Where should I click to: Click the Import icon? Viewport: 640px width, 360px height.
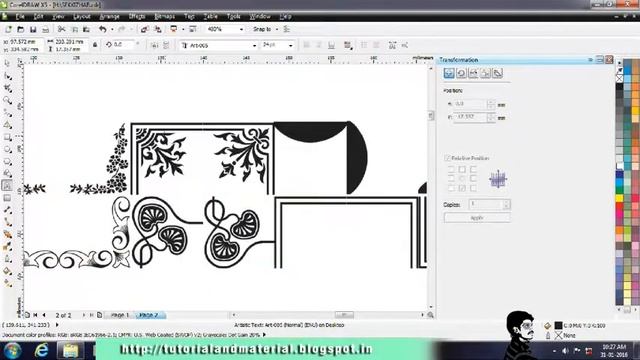point(144,29)
